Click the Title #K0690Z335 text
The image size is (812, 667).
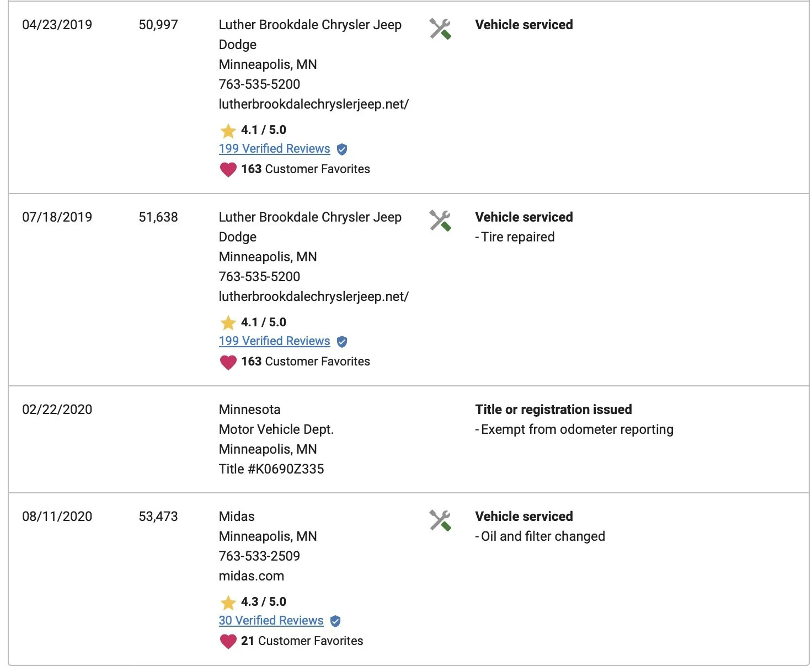[271, 469]
